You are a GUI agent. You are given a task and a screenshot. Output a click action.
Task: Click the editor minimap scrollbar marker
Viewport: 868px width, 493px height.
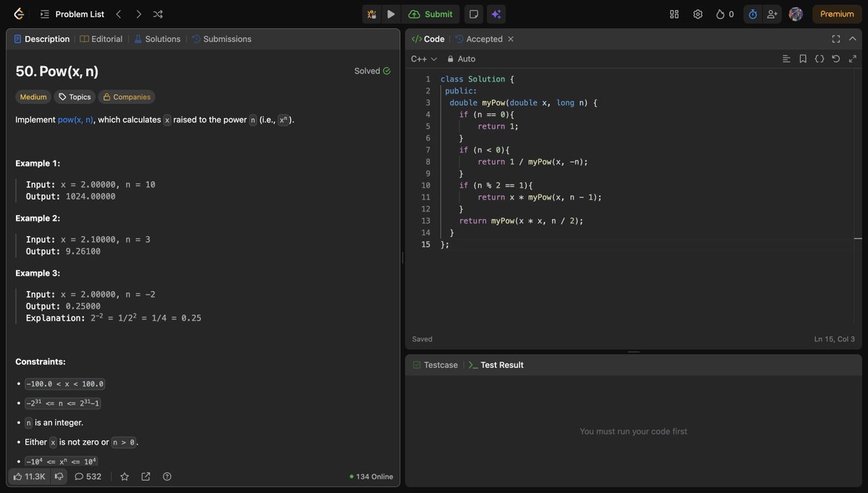858,238
